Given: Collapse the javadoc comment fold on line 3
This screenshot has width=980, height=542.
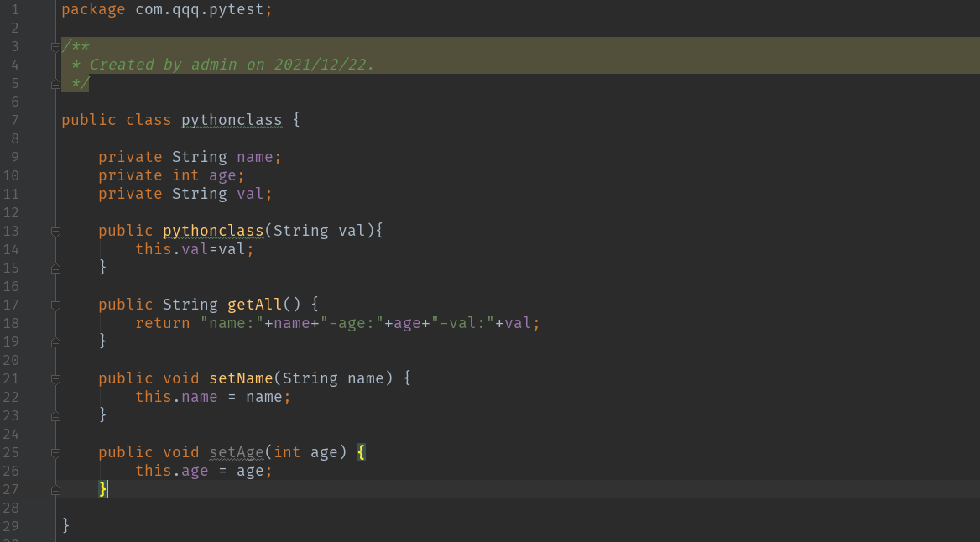Looking at the screenshot, I should click(x=55, y=46).
